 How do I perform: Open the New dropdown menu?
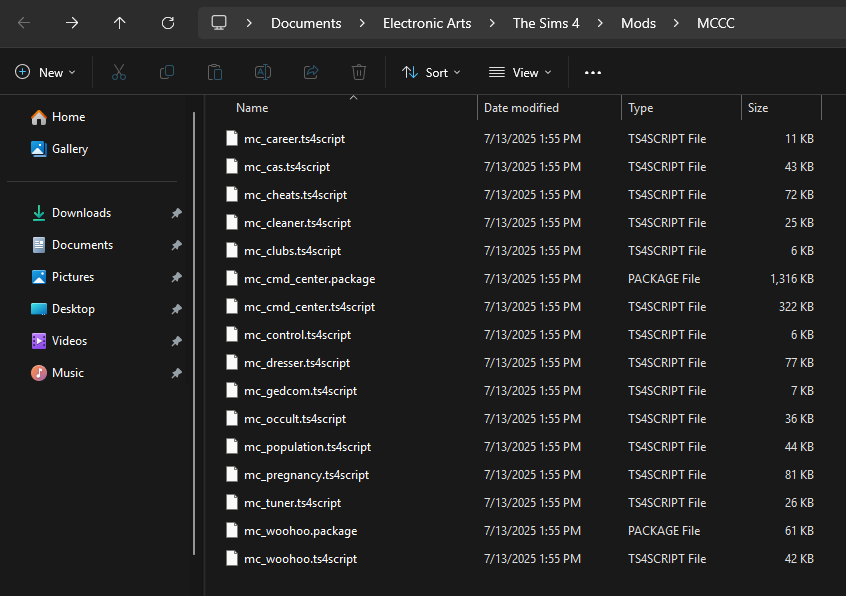44,72
